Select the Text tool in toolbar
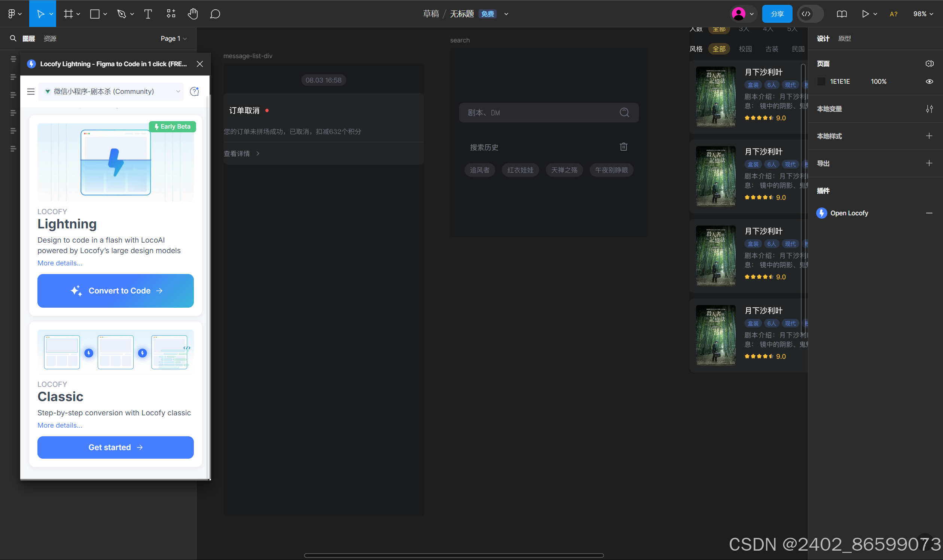The image size is (943, 560). pyautogui.click(x=148, y=14)
